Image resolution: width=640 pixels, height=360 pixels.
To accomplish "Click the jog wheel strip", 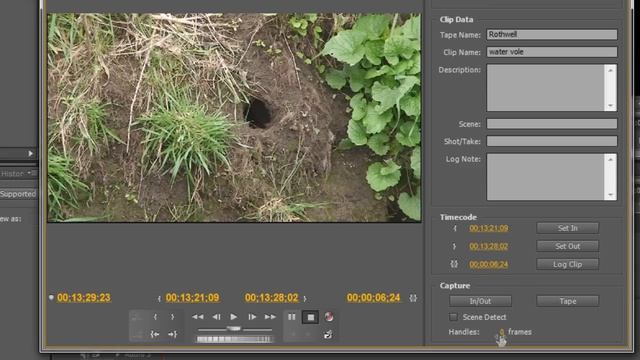I will 234,339.
